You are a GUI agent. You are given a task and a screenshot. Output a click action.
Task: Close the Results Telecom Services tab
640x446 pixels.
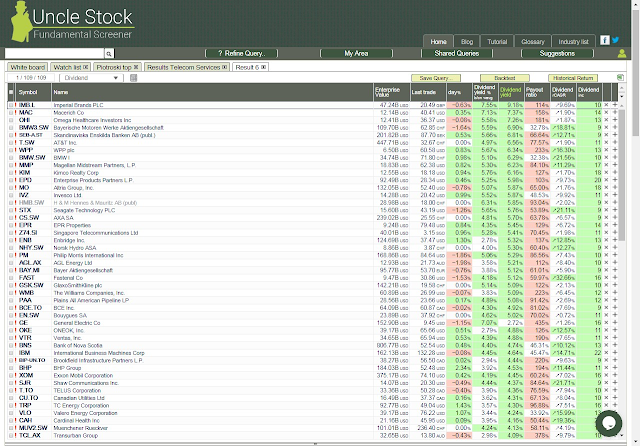pyautogui.click(x=224, y=67)
